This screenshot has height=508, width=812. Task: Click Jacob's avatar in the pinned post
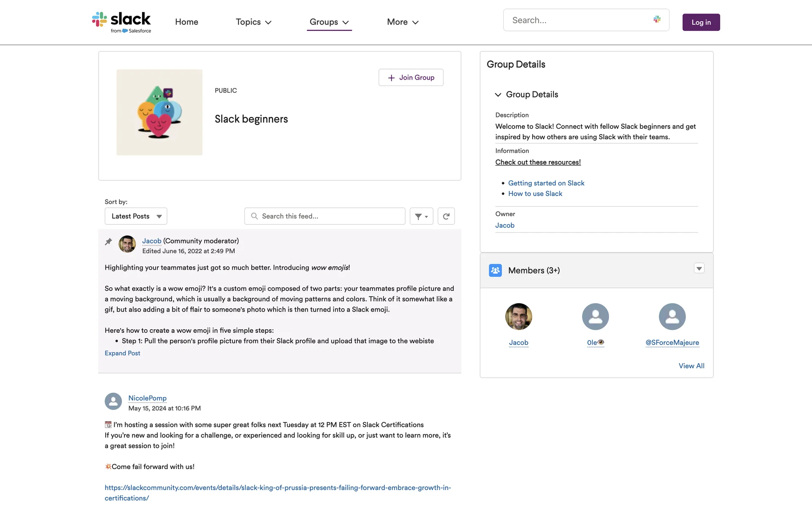click(x=127, y=244)
